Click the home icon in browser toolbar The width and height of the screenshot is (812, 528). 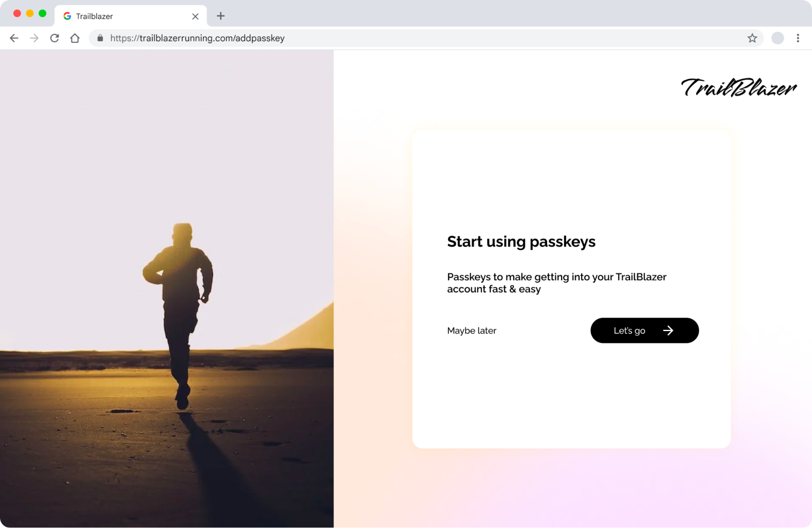(x=75, y=38)
